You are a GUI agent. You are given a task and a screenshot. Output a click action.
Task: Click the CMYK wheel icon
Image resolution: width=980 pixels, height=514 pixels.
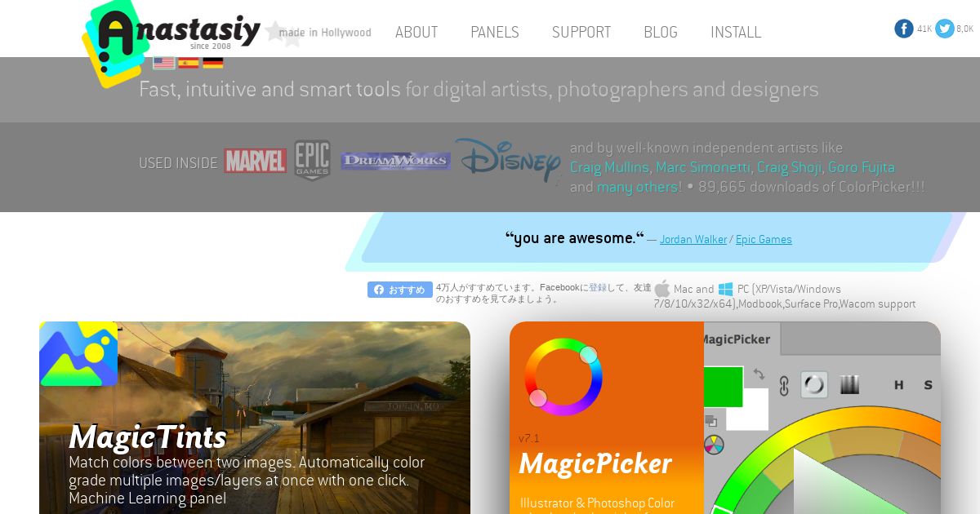point(714,445)
